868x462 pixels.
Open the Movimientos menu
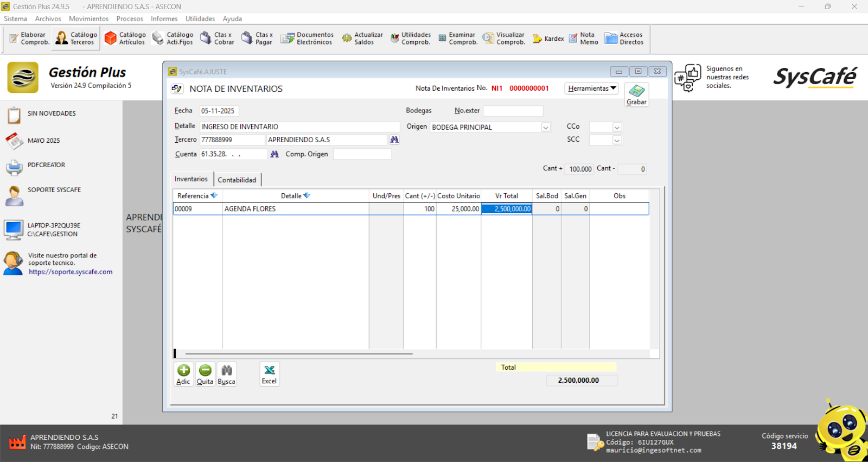coord(88,18)
